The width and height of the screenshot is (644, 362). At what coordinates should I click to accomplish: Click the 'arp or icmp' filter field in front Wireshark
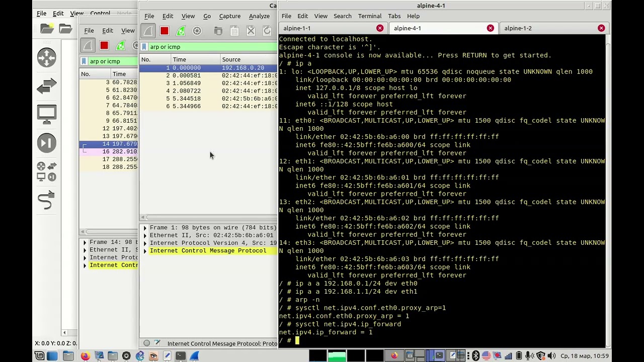coord(212,47)
